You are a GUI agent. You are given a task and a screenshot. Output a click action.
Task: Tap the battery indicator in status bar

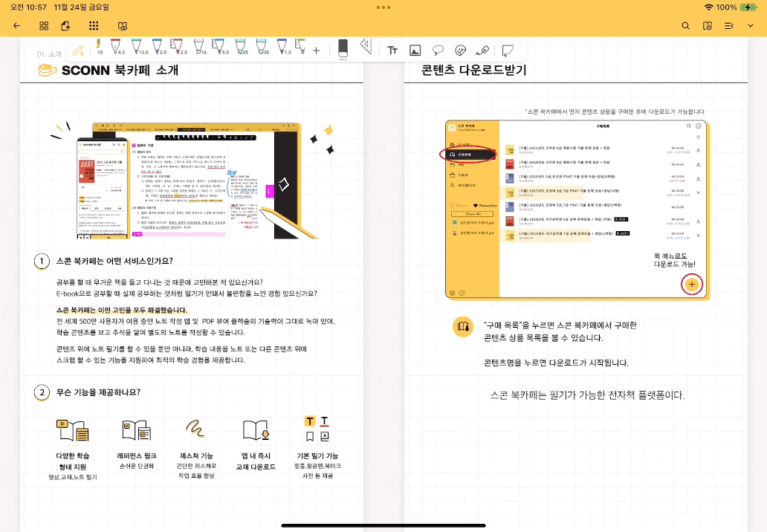click(x=748, y=7)
